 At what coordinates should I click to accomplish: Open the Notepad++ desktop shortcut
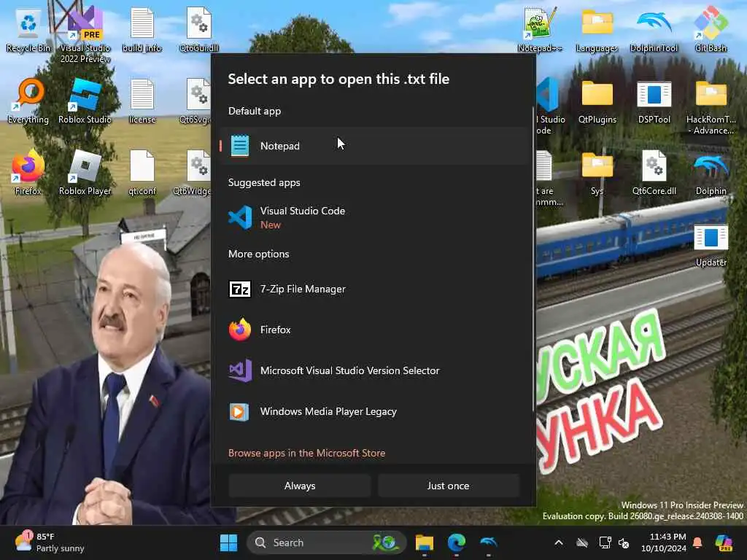coord(541,31)
